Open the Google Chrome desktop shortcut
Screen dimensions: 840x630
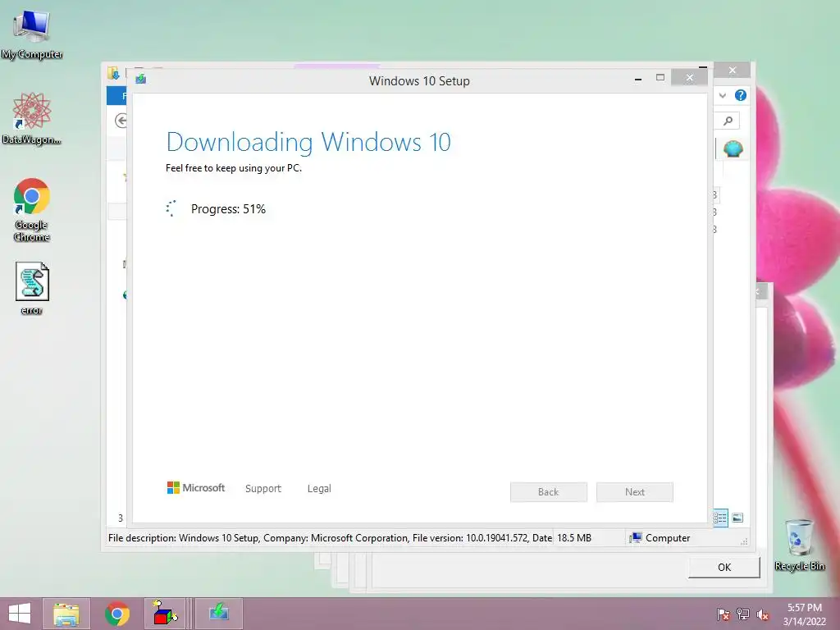click(32, 209)
